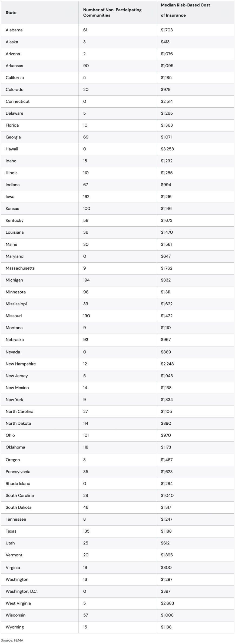Screen dimensions: 235x644
Task: Select Oklahoma's 118 communities value
Action: [86, 447]
